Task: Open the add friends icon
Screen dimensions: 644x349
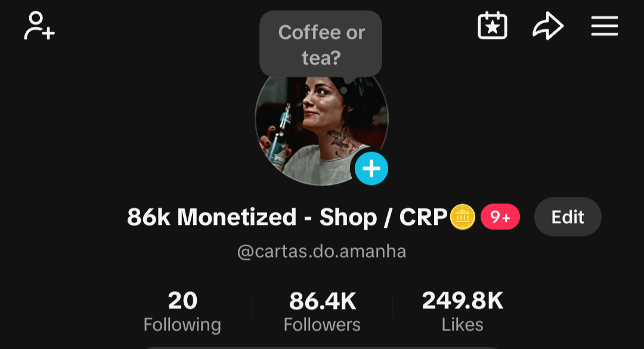Action: (x=39, y=26)
